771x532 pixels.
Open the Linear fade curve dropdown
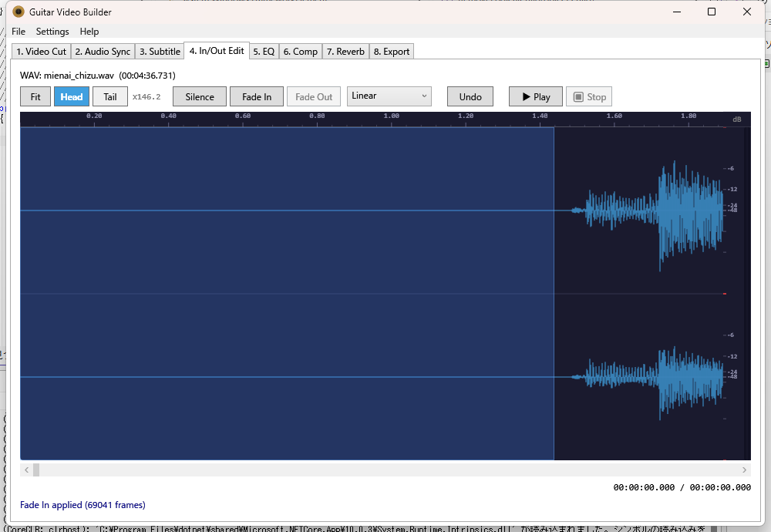tap(389, 96)
